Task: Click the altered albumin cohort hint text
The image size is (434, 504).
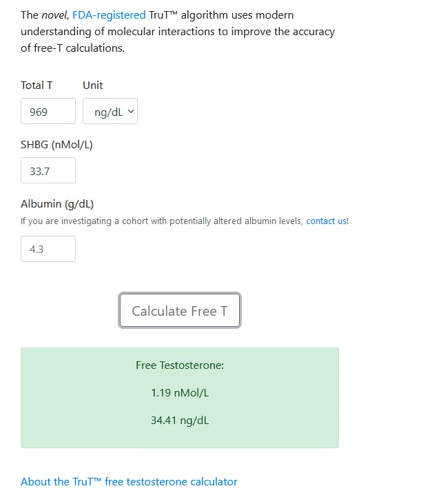Action: click(x=162, y=221)
